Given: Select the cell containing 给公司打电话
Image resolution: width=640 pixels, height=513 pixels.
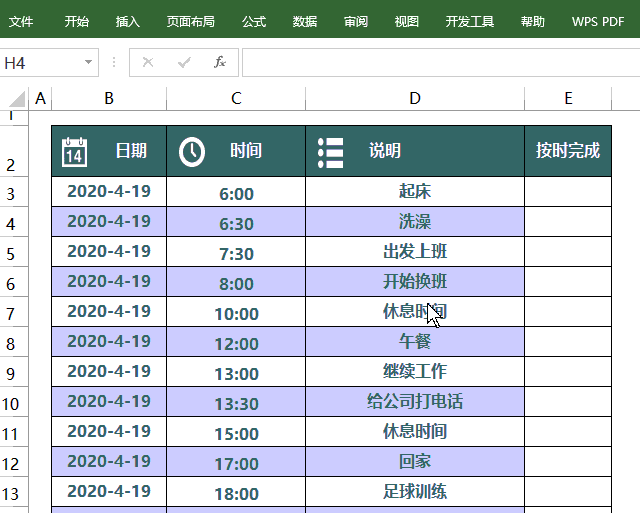Looking at the screenshot, I should 415,402.
